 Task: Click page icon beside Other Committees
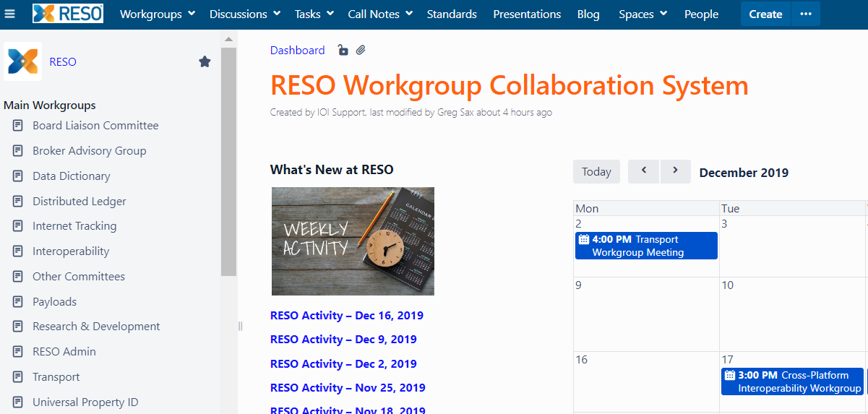point(18,277)
